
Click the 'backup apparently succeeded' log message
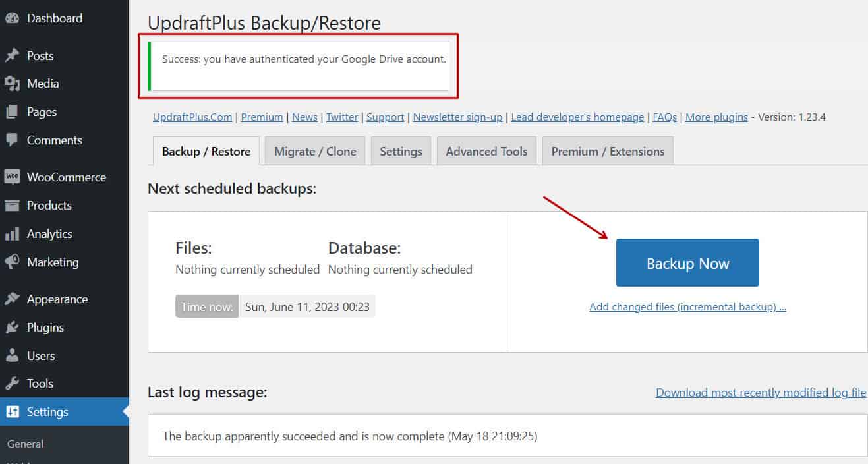point(350,436)
